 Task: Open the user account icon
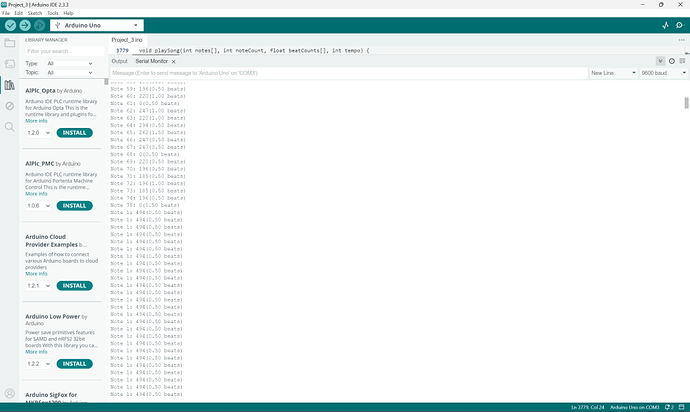[10, 393]
